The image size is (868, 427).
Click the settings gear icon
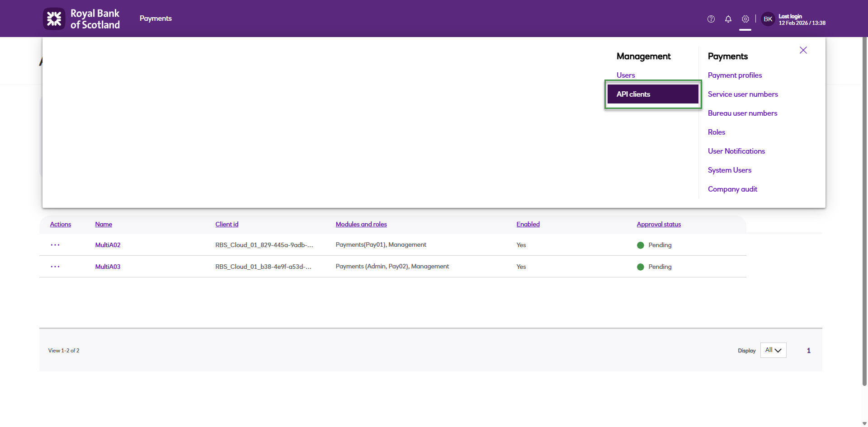pyautogui.click(x=745, y=19)
